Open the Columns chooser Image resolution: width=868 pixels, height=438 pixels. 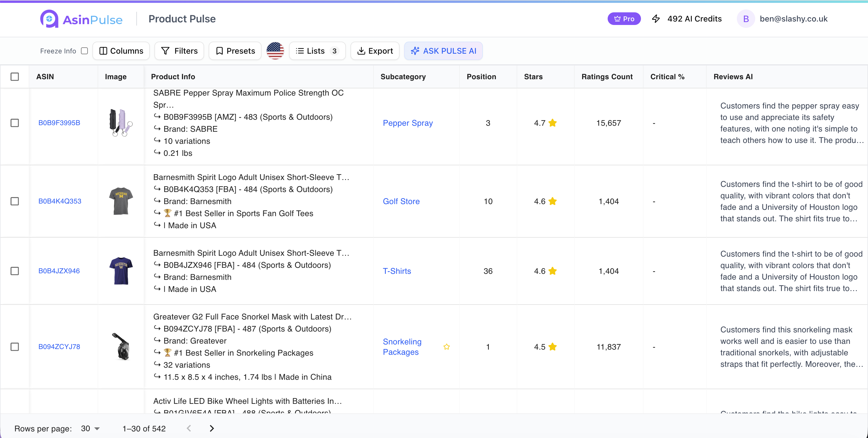tap(121, 51)
